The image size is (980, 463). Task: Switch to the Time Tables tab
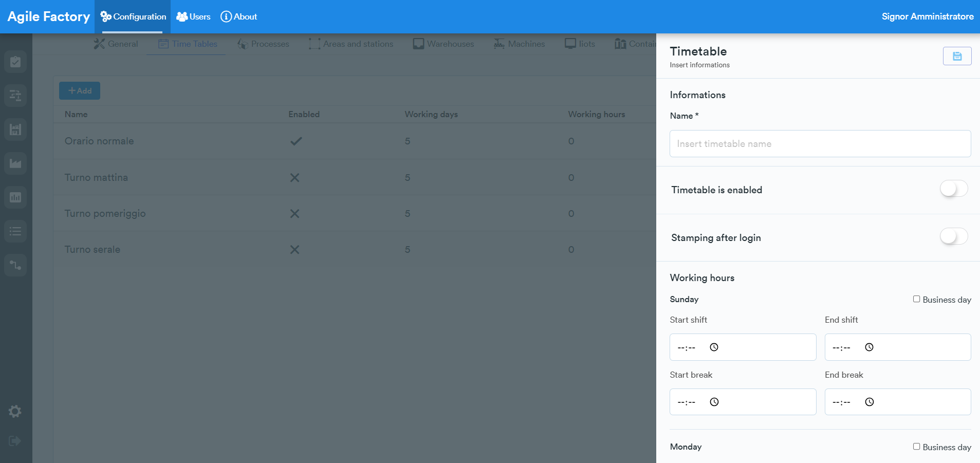[188, 44]
